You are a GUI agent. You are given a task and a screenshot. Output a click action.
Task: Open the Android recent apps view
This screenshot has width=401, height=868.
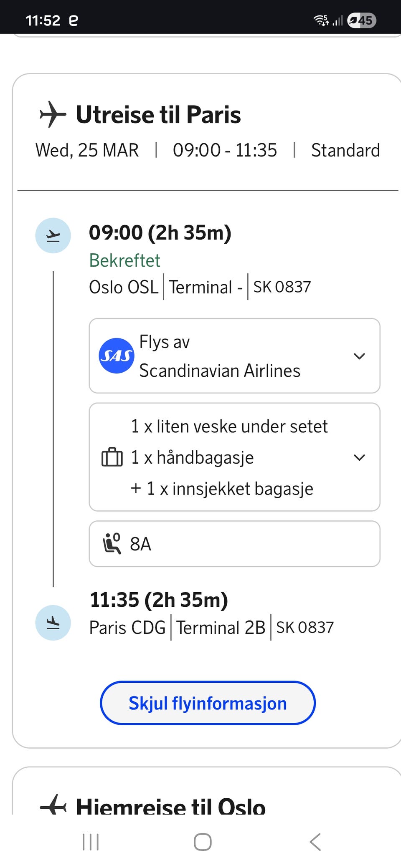point(91,842)
